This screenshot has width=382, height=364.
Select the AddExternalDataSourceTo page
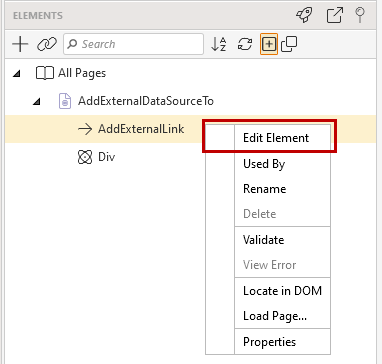[x=146, y=101]
